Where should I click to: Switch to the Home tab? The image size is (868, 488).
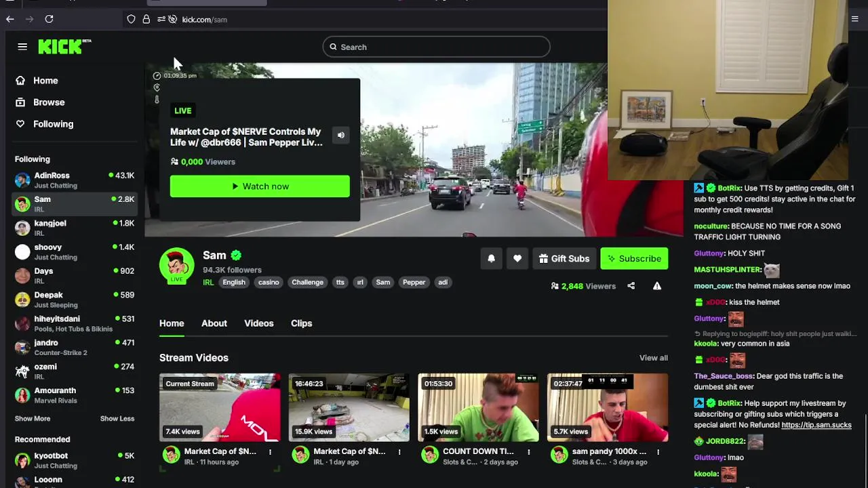coord(172,323)
